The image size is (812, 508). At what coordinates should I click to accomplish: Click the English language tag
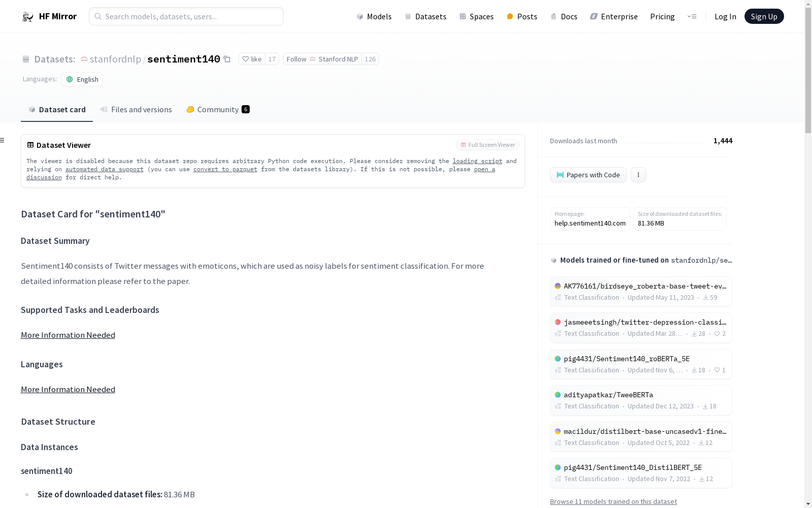point(82,79)
